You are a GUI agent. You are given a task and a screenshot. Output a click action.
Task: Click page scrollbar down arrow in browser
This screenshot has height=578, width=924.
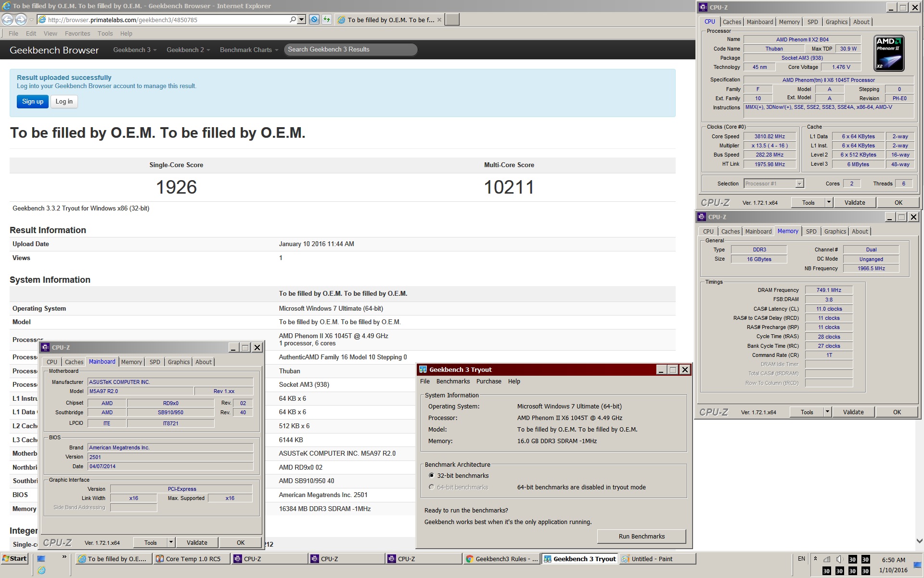pos(919,541)
